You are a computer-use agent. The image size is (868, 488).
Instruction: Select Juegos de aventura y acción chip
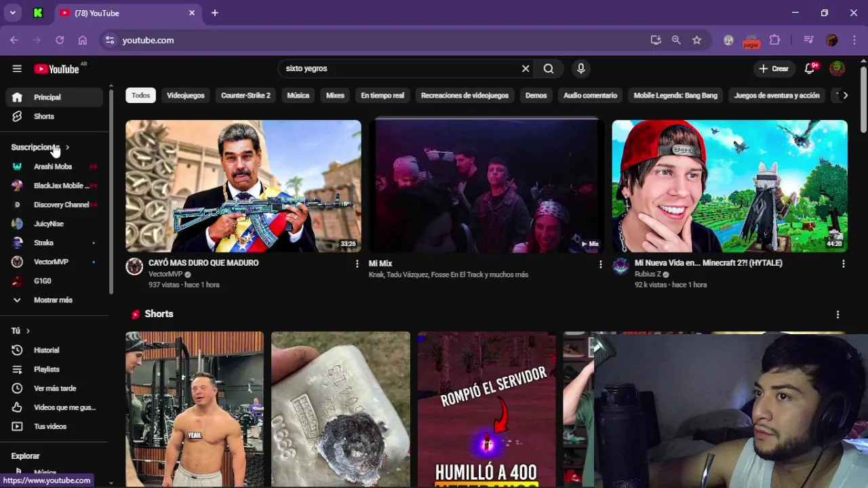coord(776,96)
